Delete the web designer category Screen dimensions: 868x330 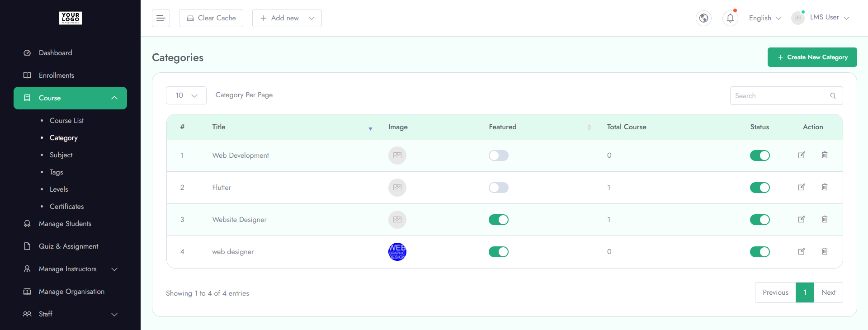(825, 251)
